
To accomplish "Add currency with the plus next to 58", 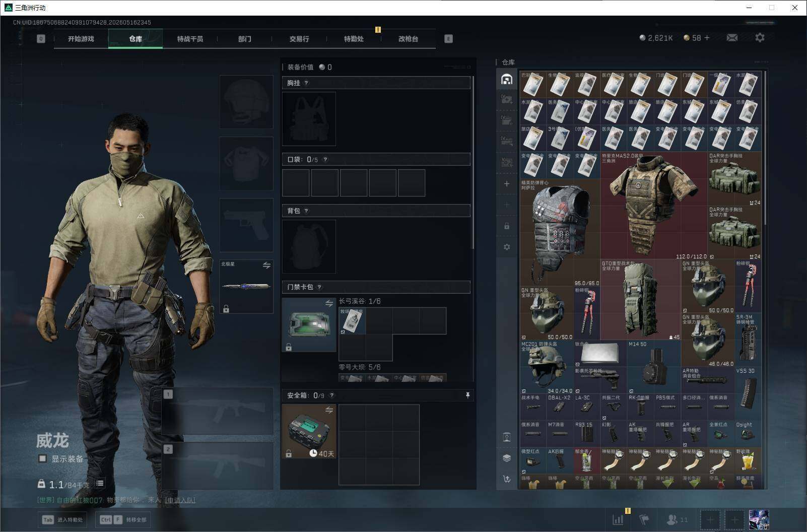I will [x=707, y=38].
